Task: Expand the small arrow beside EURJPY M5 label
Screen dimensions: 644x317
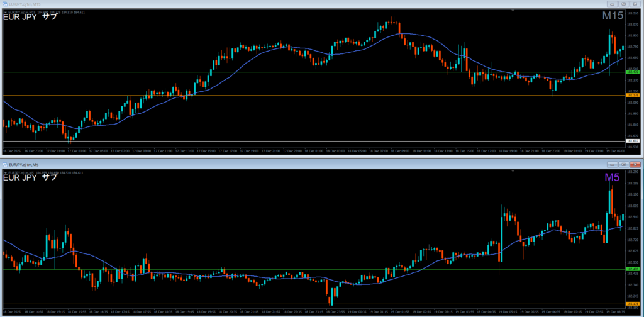Action: (5, 171)
